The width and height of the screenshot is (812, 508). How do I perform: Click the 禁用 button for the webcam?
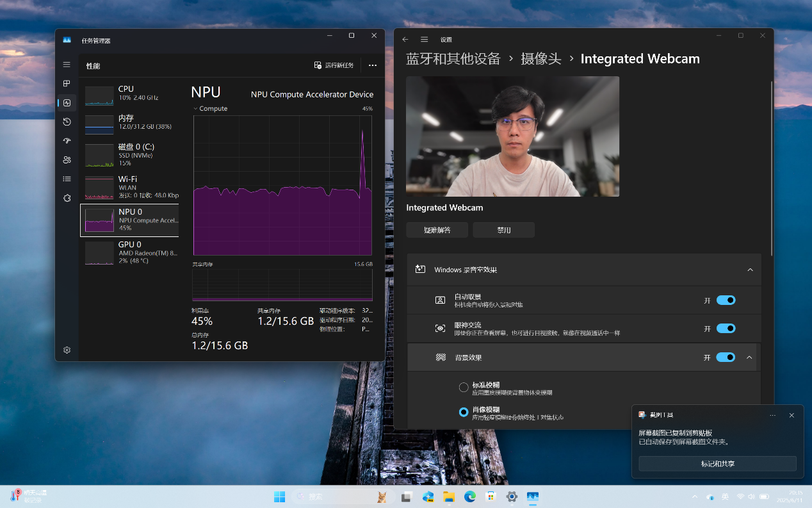(x=503, y=230)
